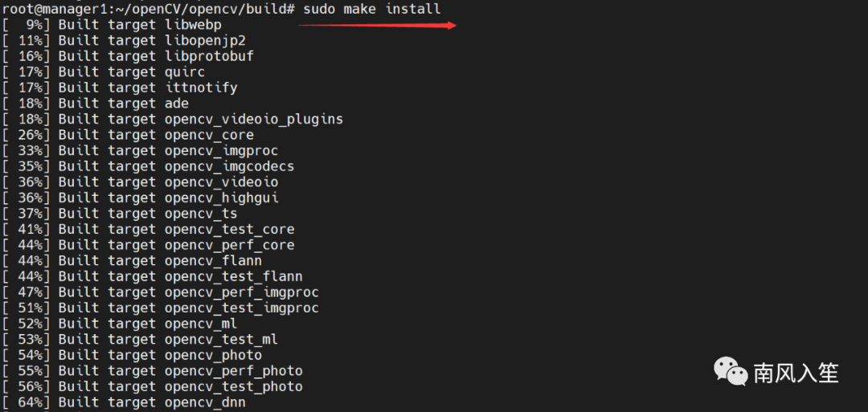The image size is (868, 412).
Task: Select the libopenjp2 target line
Action: pos(121,41)
